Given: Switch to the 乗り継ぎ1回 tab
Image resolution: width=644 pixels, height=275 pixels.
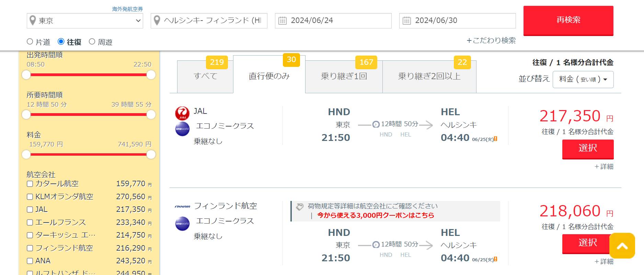Looking at the screenshot, I should tap(344, 76).
